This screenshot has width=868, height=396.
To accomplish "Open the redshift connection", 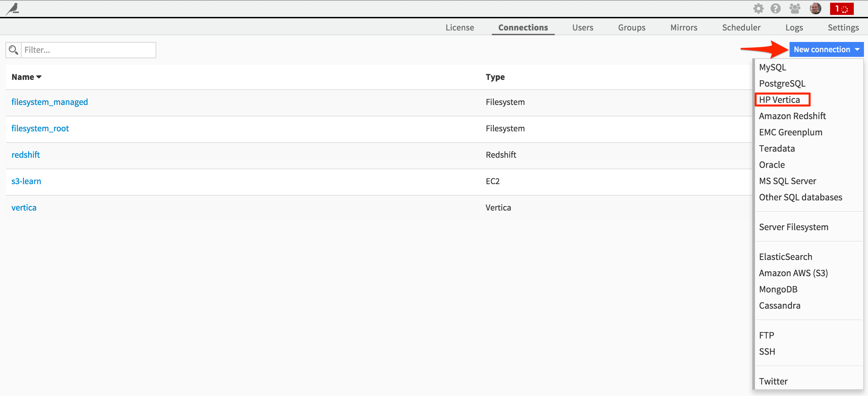I will pos(26,155).
